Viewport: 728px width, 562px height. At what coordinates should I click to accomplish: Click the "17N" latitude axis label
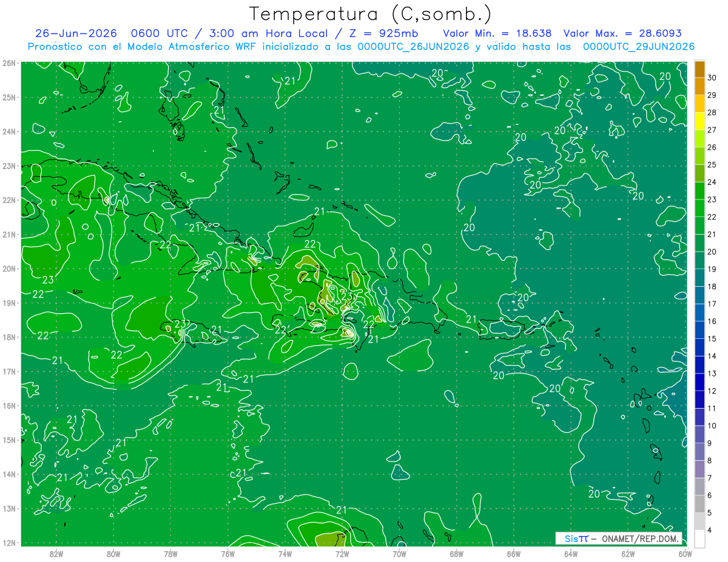(x=8, y=371)
